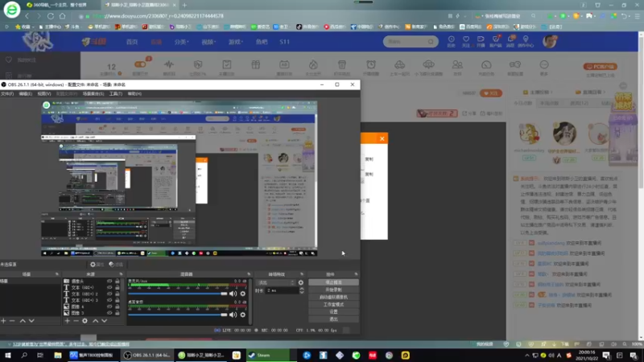Screen dimensions: 644x362
Task: Toggle visibility eye of 文本 (GDI+) 2 source
Action: pyautogui.click(x=109, y=294)
